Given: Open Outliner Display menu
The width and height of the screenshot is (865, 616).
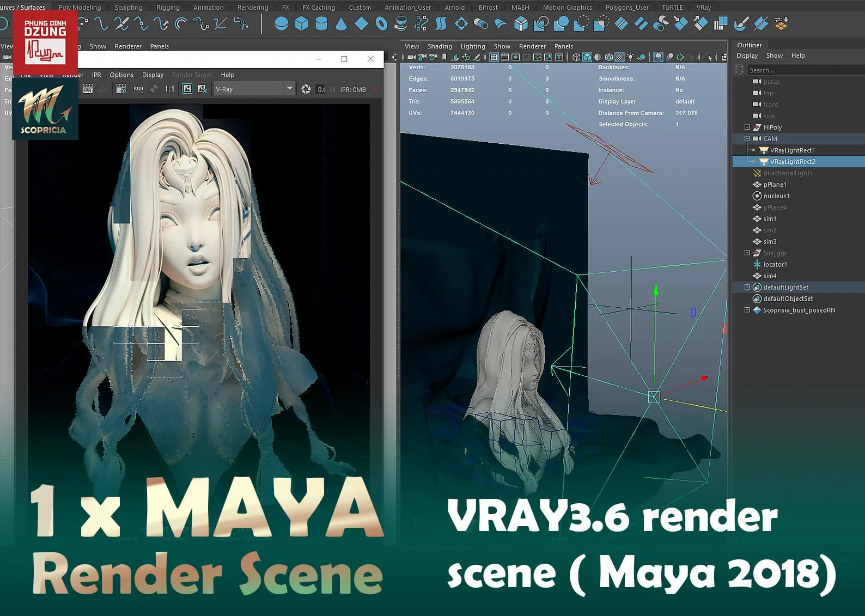Looking at the screenshot, I should click(747, 56).
